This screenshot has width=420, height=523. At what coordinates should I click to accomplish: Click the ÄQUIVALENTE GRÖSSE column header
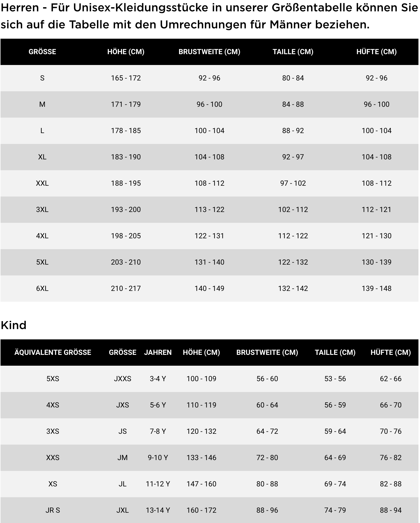click(53, 353)
